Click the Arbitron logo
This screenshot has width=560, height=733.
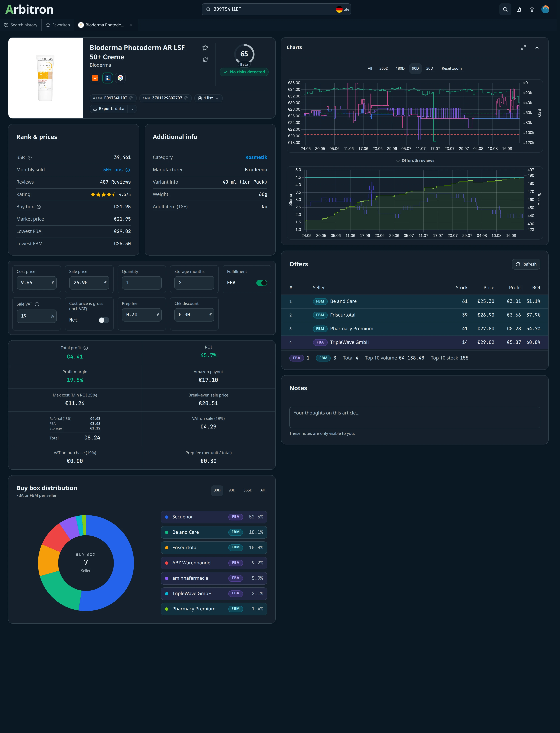point(29,9)
